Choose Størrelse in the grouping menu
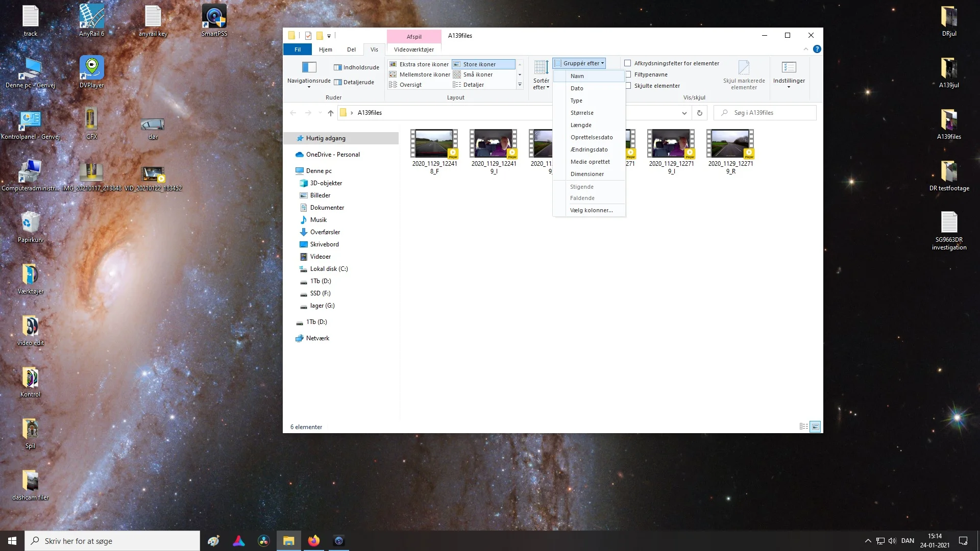This screenshot has width=980, height=551. pyautogui.click(x=582, y=113)
